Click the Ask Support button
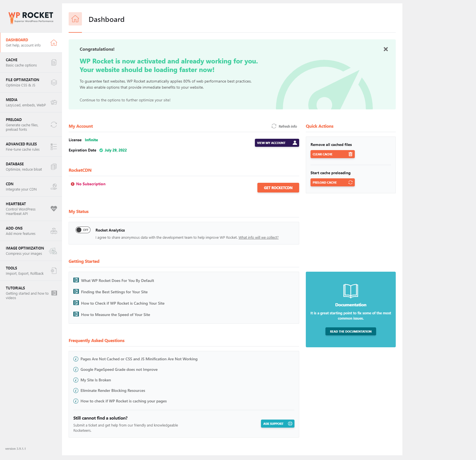 pos(278,424)
